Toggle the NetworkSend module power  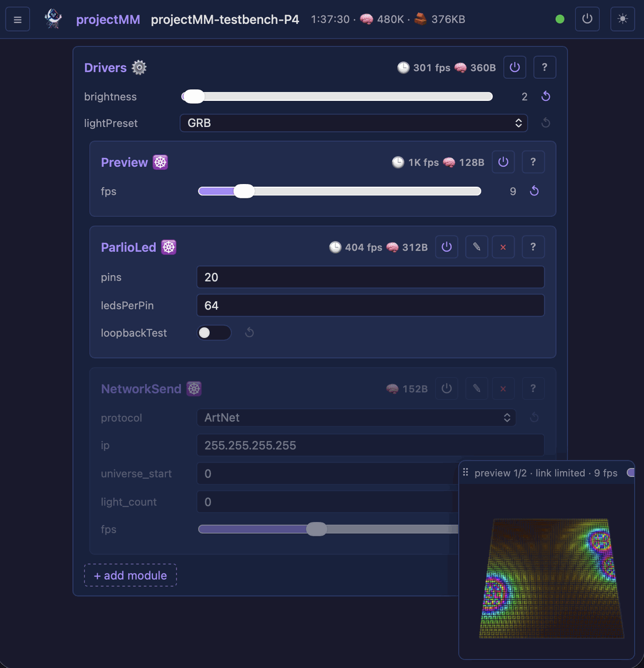447,388
